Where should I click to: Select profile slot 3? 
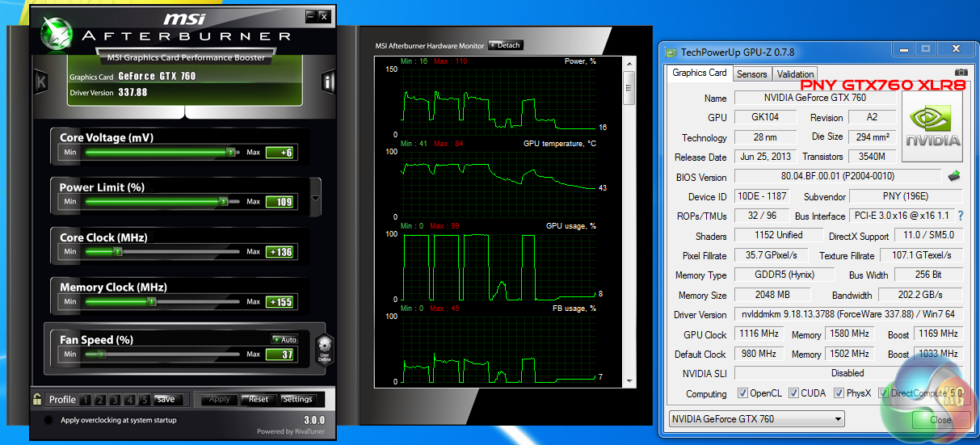[115, 400]
